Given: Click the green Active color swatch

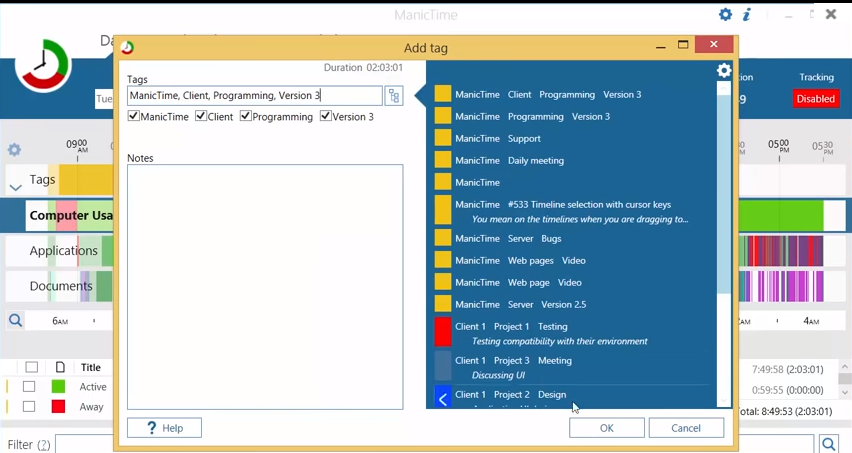Looking at the screenshot, I should click(x=58, y=387).
